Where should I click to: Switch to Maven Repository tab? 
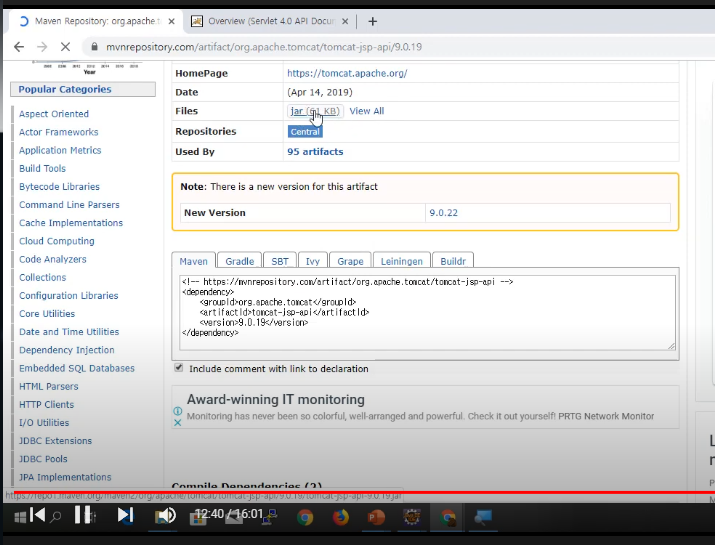point(96,21)
